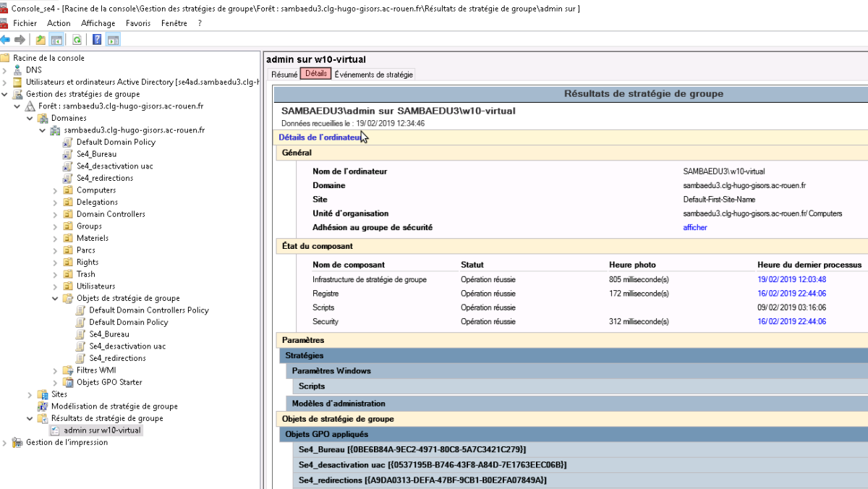Screen dimensions: 868x489
Task: Expand the Utilisateurs OU
Action: coord(56,286)
